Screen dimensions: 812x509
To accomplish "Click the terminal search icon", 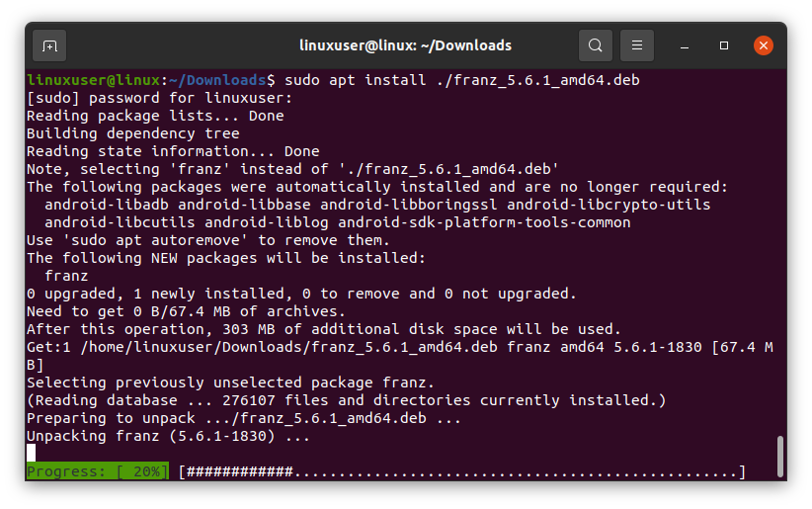I will click(x=596, y=45).
